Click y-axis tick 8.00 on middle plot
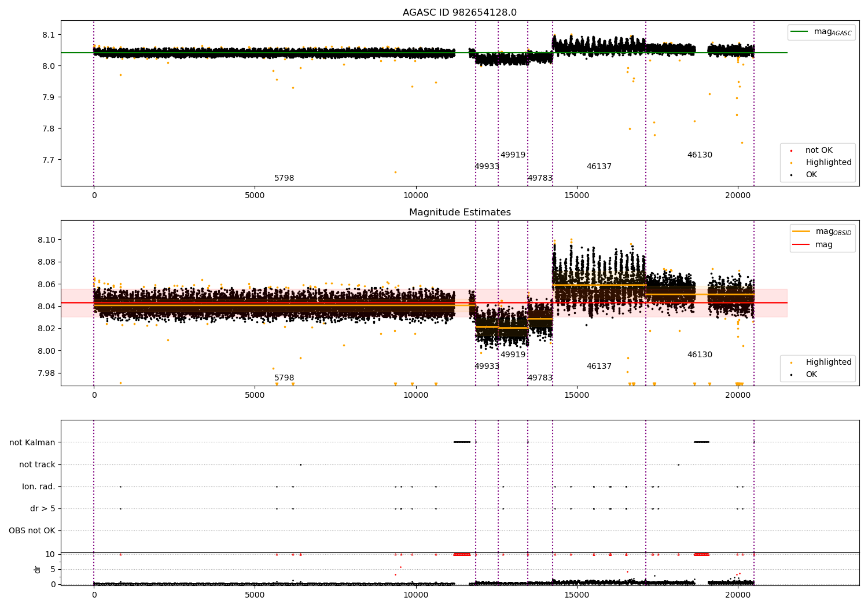The width and height of the screenshot is (868, 608). (x=46, y=351)
